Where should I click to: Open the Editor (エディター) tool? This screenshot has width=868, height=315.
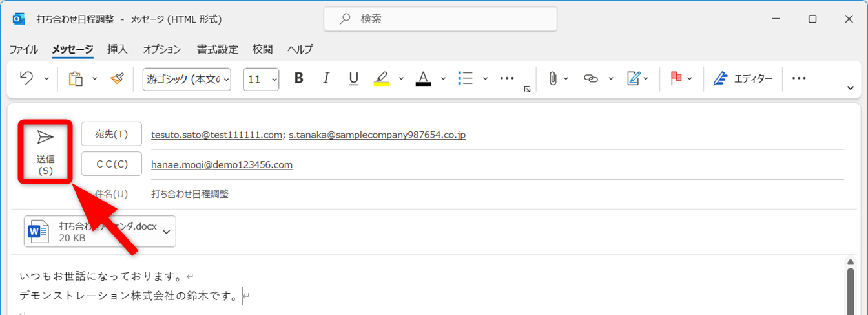743,79
